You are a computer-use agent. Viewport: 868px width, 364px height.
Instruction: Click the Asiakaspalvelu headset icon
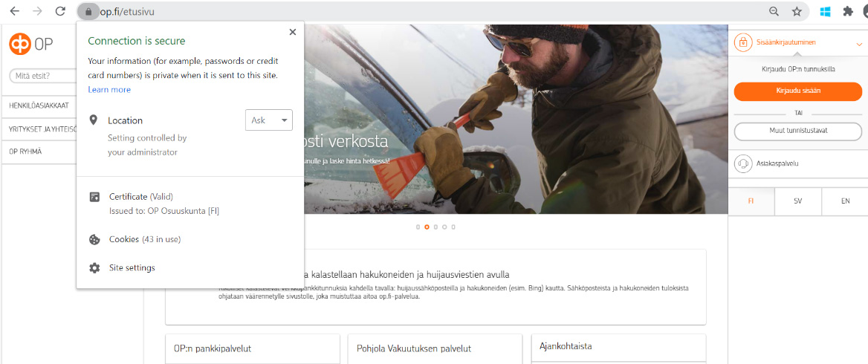tap(742, 163)
